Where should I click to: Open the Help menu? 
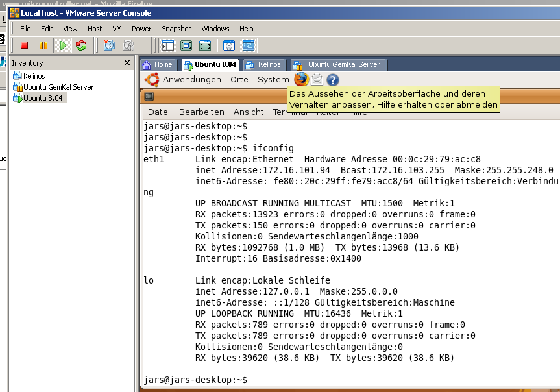tap(246, 29)
